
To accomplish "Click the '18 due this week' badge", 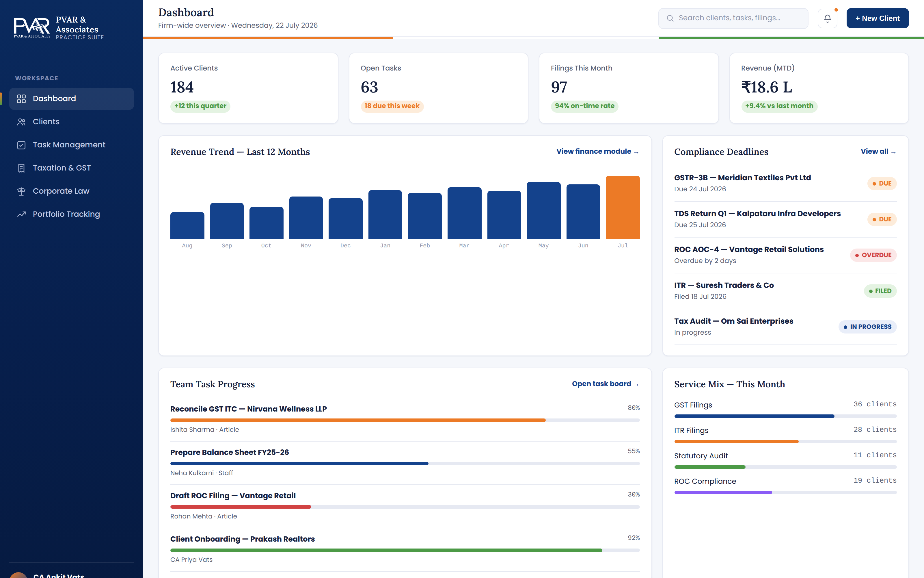I will 392,106.
